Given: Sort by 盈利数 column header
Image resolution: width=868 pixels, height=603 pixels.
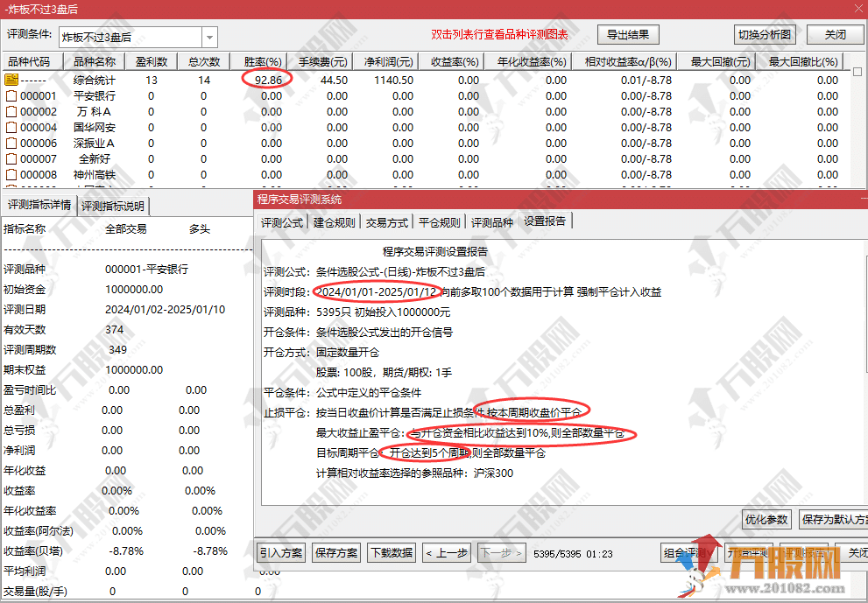Looking at the screenshot, I should pyautogui.click(x=152, y=61).
